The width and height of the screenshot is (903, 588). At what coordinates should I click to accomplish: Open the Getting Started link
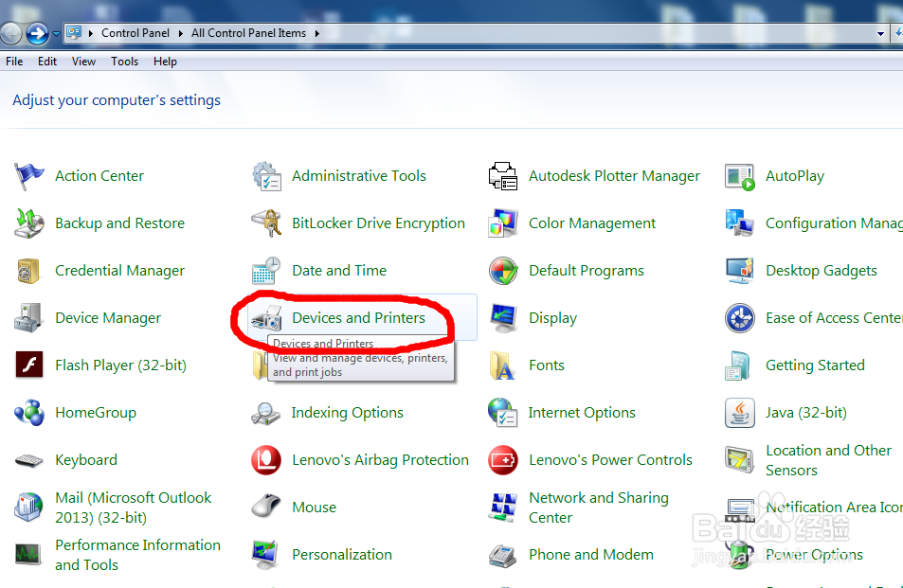[x=815, y=365]
